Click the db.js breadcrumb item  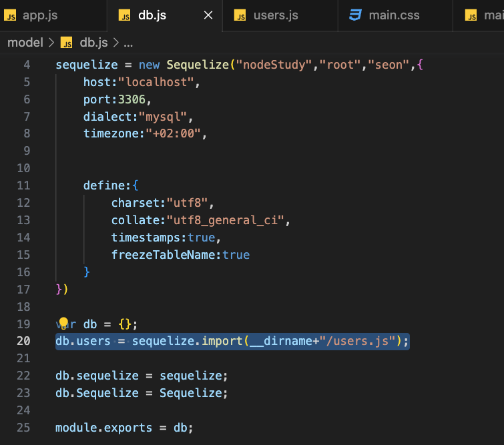(93, 43)
